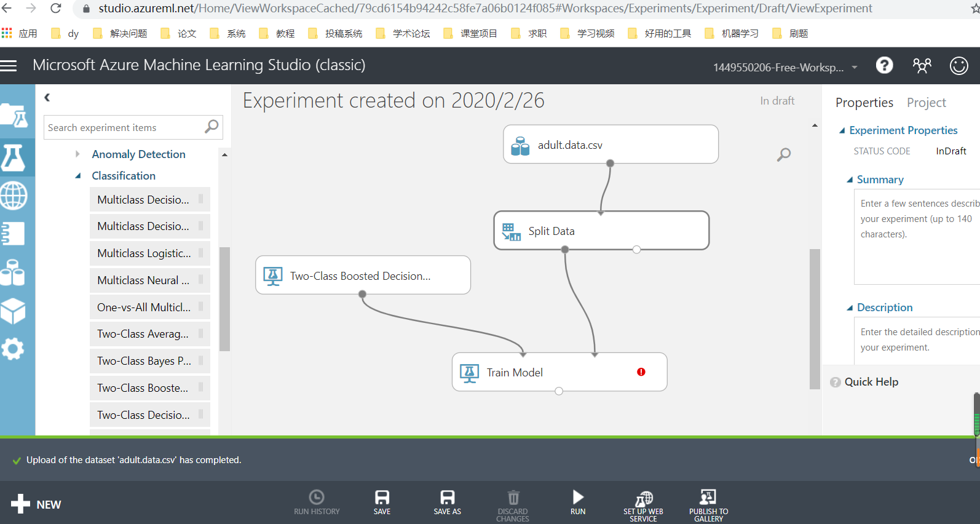Select Multiclass Logistic module in list
The height and width of the screenshot is (524, 980).
click(150, 253)
